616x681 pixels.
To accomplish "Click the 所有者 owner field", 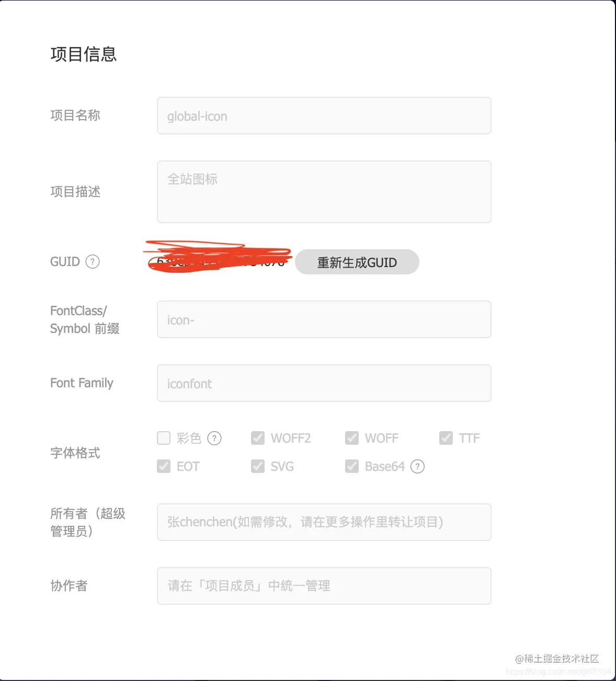I will tap(324, 522).
